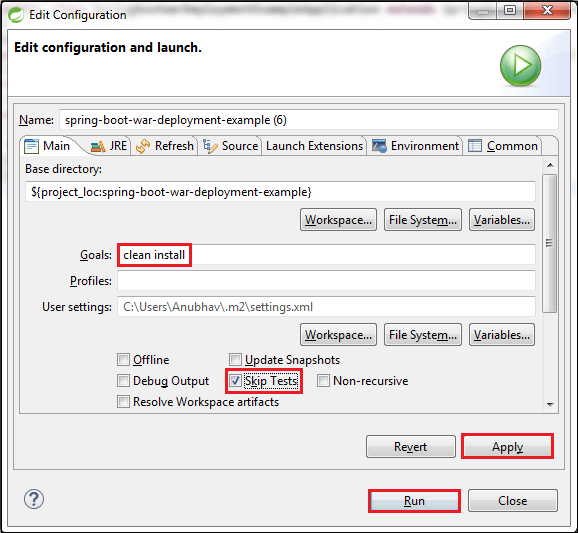Click the vertical scrollbar thumb
The height and width of the screenshot is (533, 578).
(550, 243)
